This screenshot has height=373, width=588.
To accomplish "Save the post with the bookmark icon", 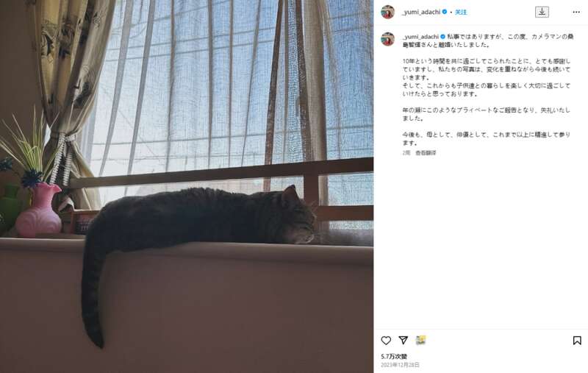I will pyautogui.click(x=577, y=341).
